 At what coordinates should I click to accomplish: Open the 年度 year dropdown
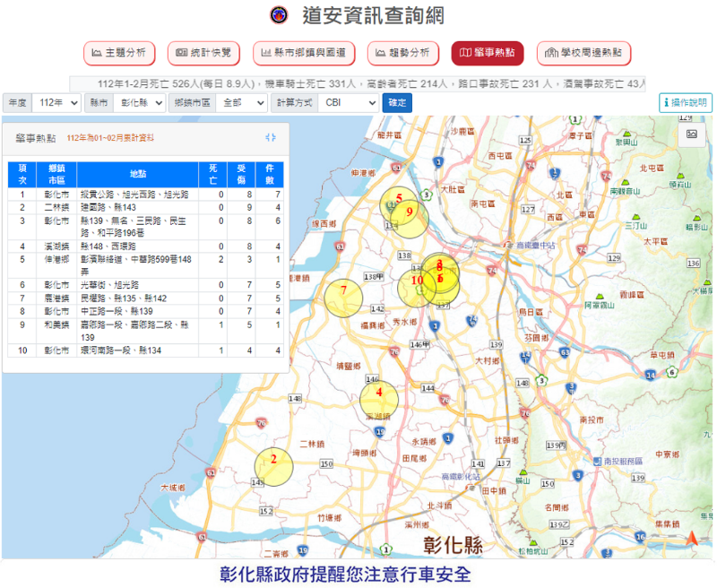[59, 103]
